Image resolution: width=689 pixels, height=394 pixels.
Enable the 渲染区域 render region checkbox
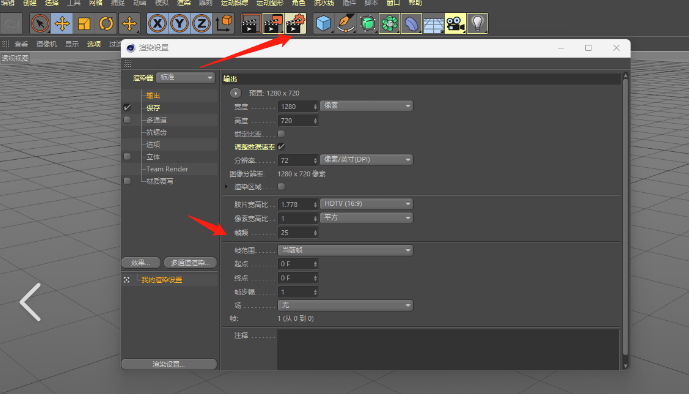[281, 187]
